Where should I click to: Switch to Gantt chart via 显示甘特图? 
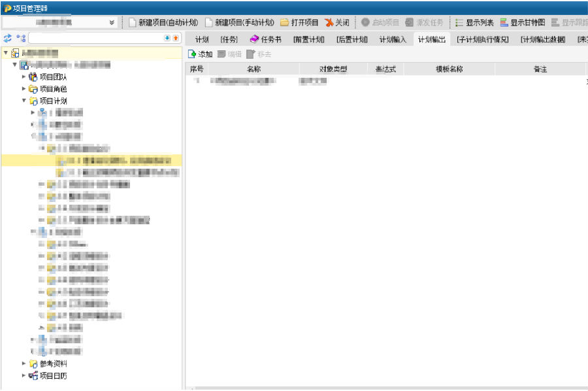click(522, 22)
